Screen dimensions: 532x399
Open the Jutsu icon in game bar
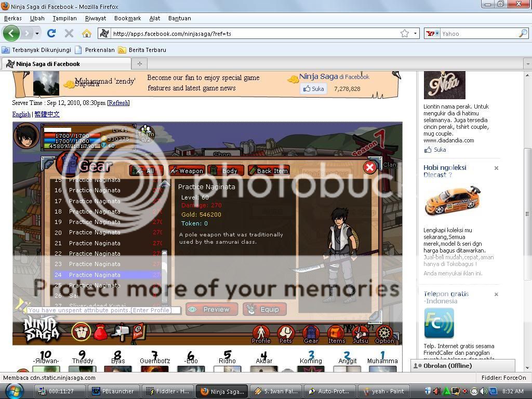click(361, 334)
